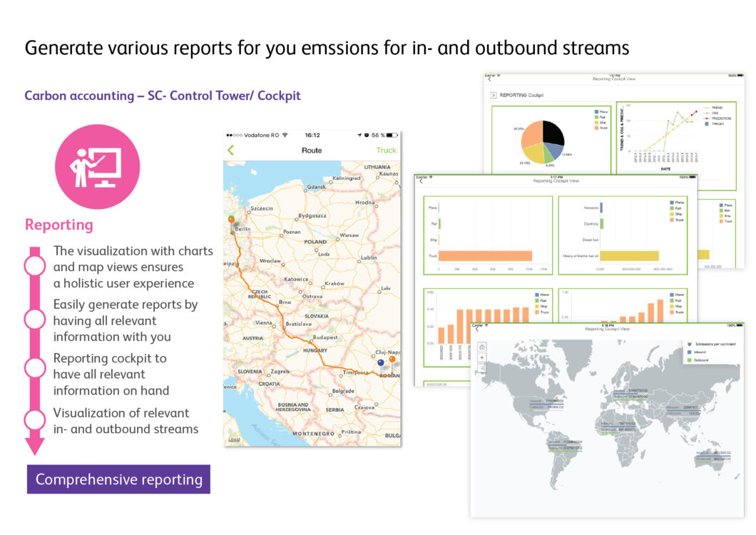Click the back arrow on the world map Cockpit View
This screenshot has width=756, height=535.
point(478,329)
